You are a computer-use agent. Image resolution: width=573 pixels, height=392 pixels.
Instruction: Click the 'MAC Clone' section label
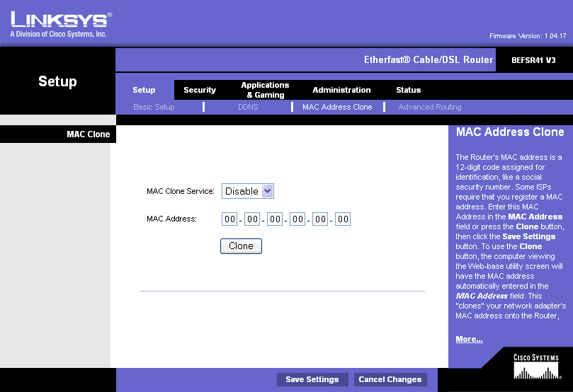88,134
